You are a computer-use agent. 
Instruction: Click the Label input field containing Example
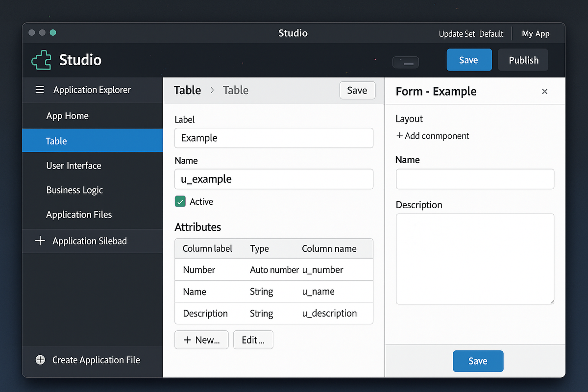point(273,138)
